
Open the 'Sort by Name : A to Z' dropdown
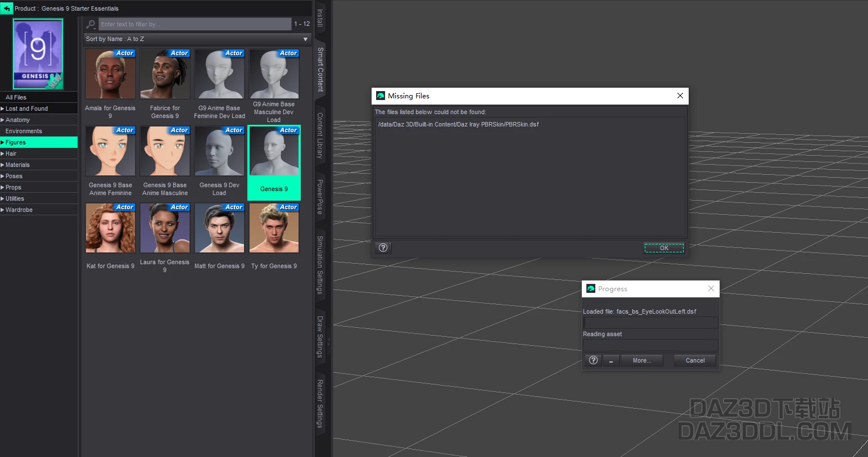(197, 39)
